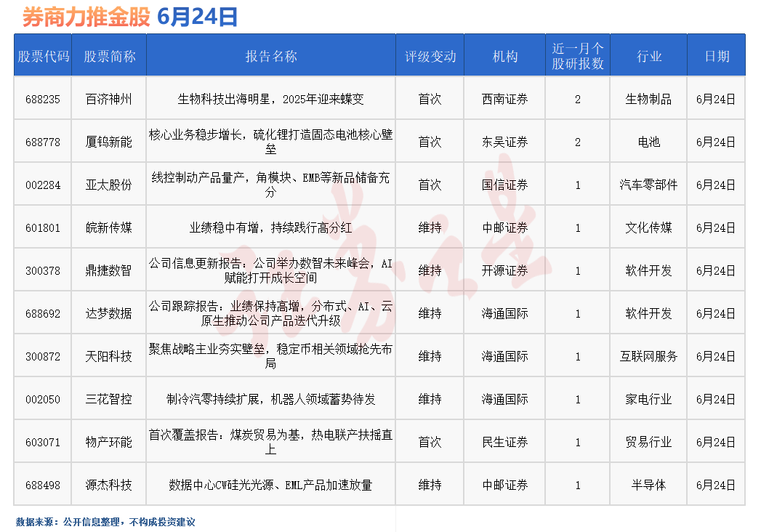Click the 日期 column header
The height and width of the screenshot is (532, 761).
pyautogui.click(x=716, y=56)
